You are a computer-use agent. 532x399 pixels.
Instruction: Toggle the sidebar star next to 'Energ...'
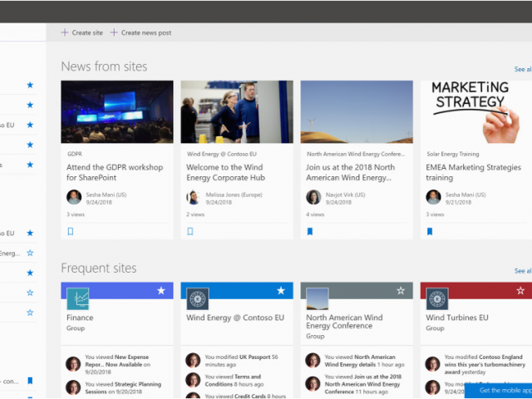pyautogui.click(x=30, y=253)
